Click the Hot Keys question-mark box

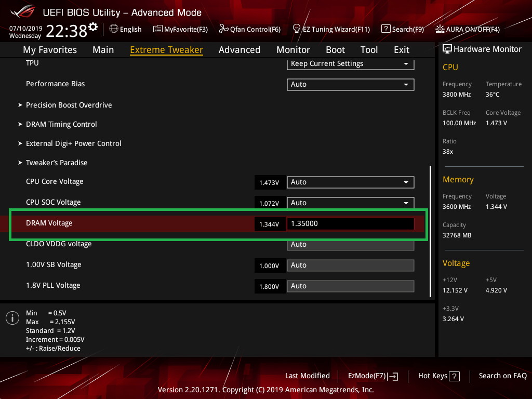(x=454, y=376)
